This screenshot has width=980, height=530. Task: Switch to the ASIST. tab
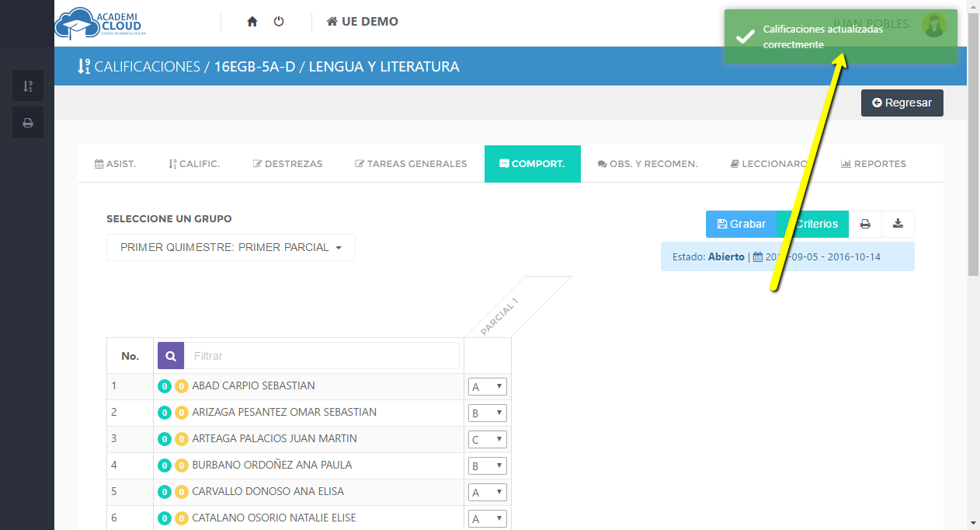(x=115, y=164)
